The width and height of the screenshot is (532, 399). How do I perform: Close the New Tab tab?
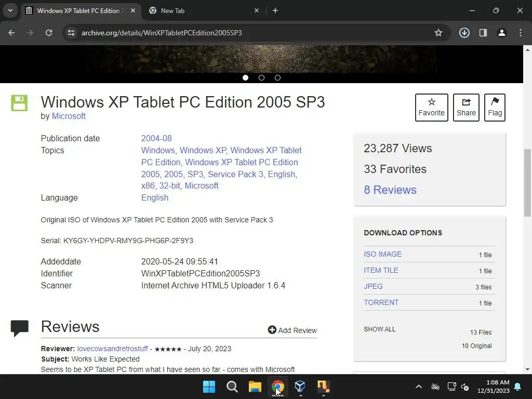(x=257, y=10)
